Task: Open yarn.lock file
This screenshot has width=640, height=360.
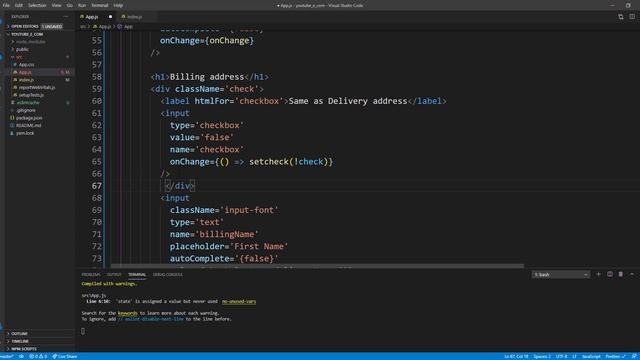Action: (x=25, y=133)
